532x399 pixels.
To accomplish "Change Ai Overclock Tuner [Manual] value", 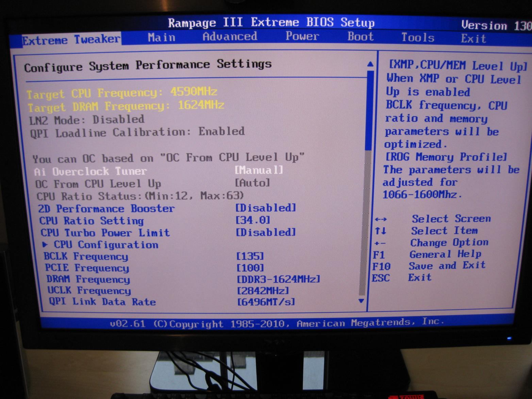I will [x=259, y=170].
